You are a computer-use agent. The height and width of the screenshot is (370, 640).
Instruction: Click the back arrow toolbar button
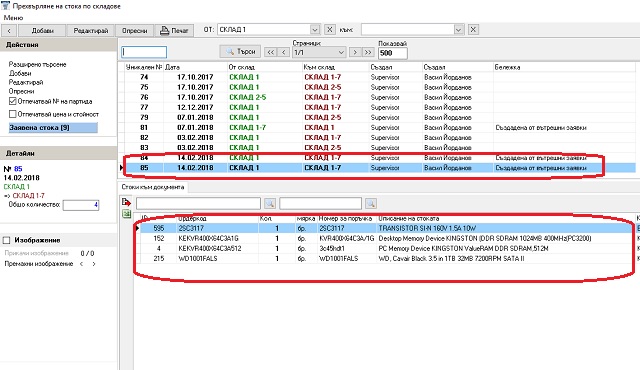[x=9, y=30]
